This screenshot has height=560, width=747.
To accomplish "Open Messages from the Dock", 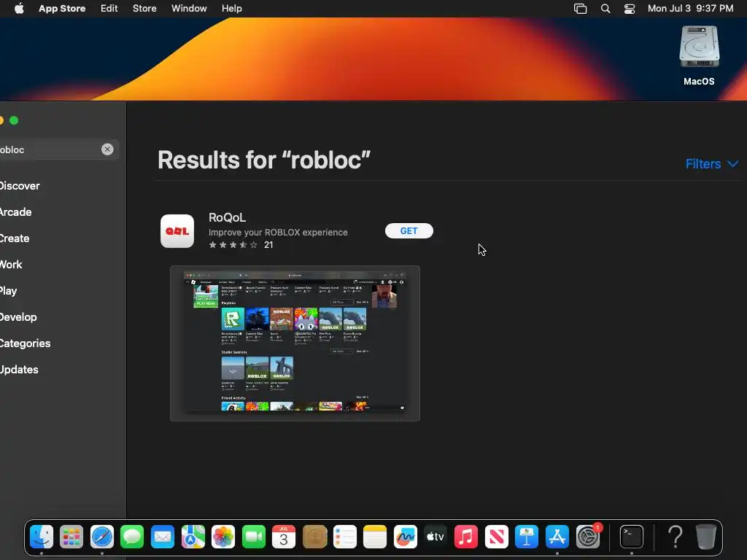I will (132, 537).
